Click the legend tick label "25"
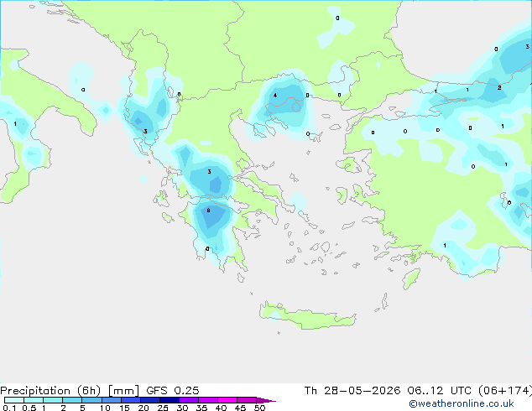 (163, 408)
